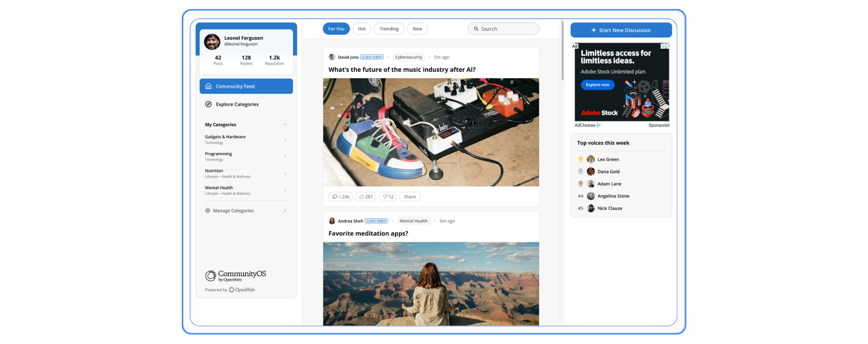This screenshot has width=868, height=344.
Task: Like the music industry post
Action: [x=366, y=197]
